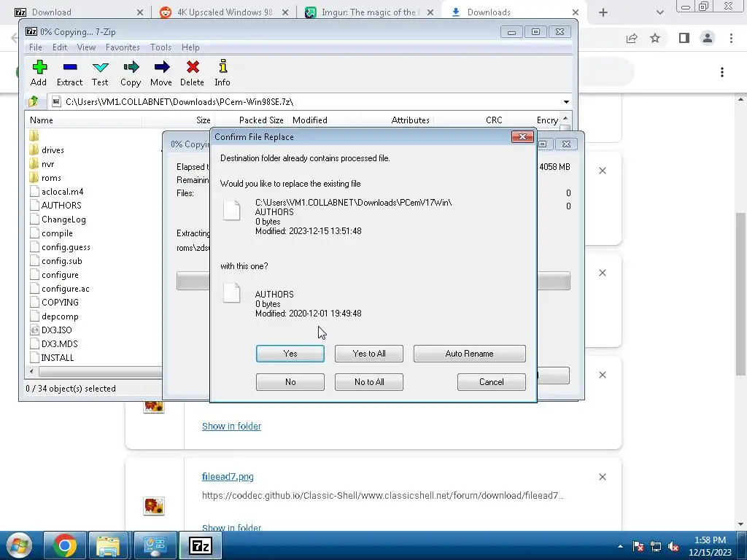Select the nvr folder icon
The image size is (747, 560).
(34, 164)
